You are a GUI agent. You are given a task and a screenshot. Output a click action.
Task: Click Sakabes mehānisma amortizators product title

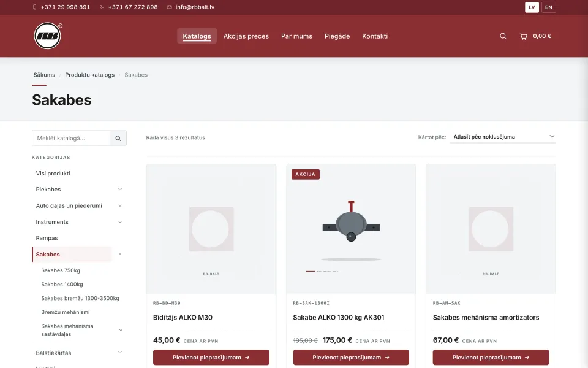pyautogui.click(x=486, y=317)
